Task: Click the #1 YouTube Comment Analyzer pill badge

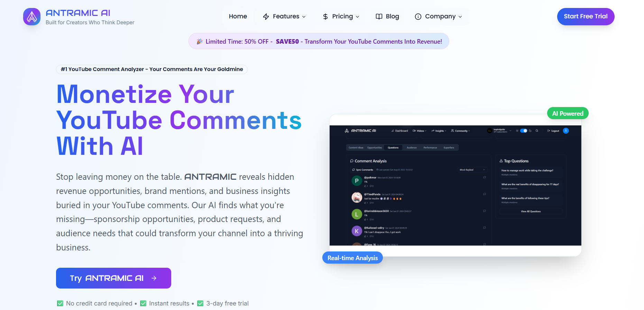Action: click(x=152, y=69)
